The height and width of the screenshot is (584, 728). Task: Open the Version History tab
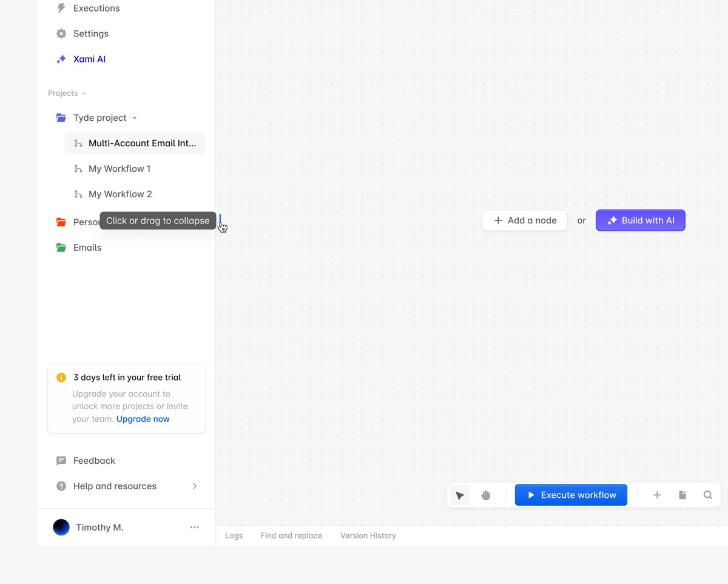[x=368, y=536]
